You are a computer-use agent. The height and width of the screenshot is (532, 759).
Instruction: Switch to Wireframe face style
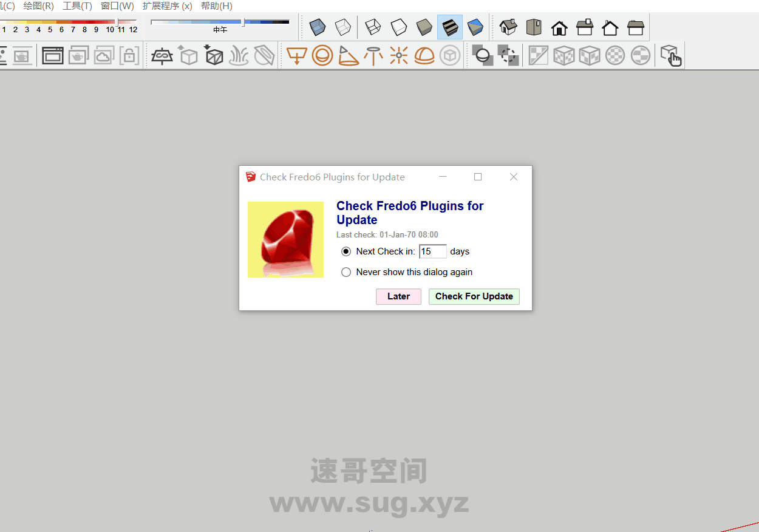(373, 27)
